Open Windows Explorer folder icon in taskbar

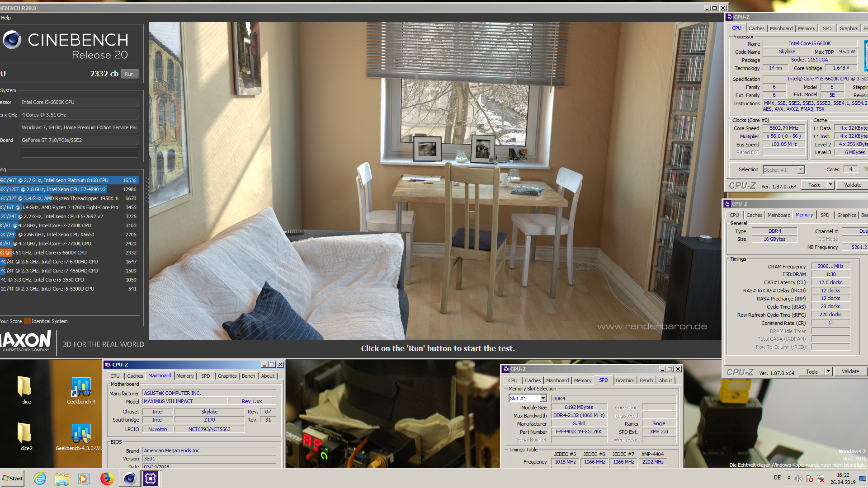pyautogui.click(x=62, y=479)
